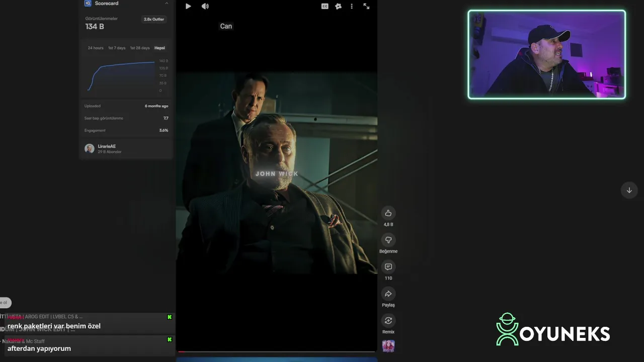Play the Shorts video

[188, 6]
